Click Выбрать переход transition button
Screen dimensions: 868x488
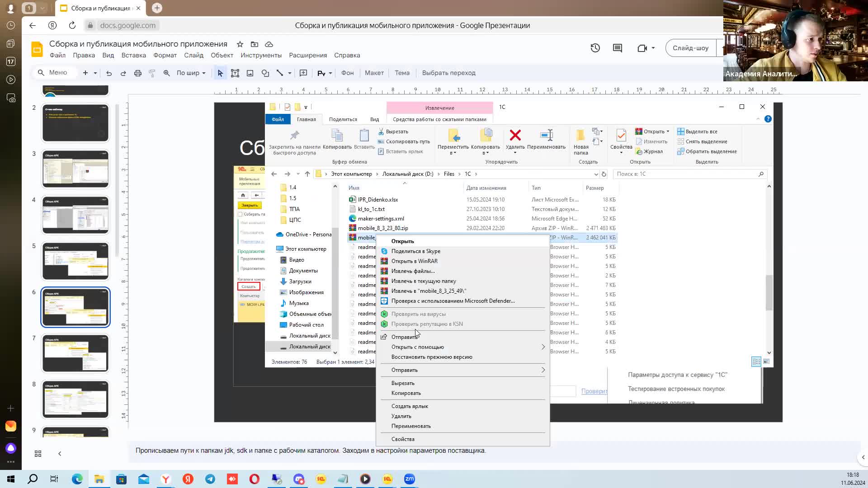448,73
